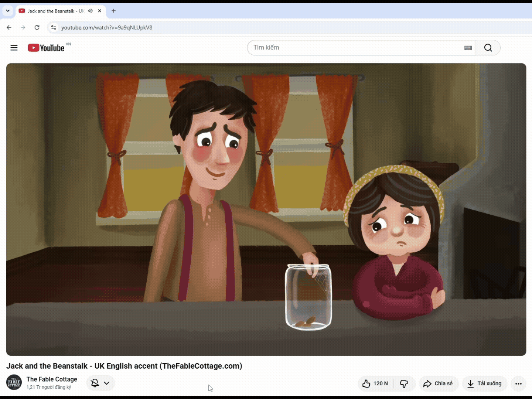Select the address bar URL
Screen dimensions: 532x399
[x=107, y=27]
